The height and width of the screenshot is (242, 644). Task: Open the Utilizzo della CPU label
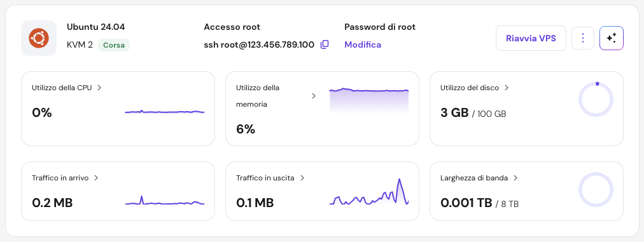pos(62,88)
